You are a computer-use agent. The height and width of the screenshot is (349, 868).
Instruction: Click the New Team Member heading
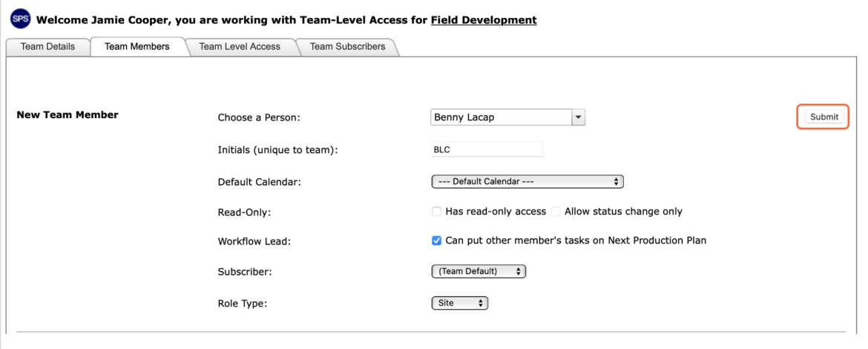(68, 115)
